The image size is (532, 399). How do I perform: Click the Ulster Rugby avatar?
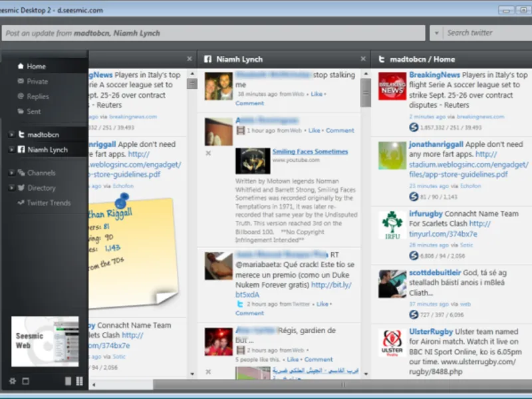tap(392, 342)
